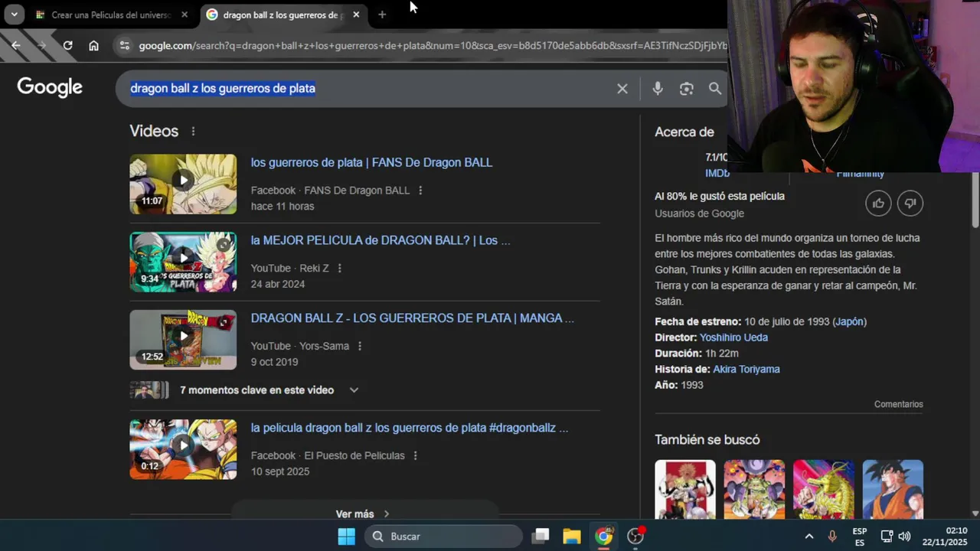Open OBS app with red badge on taskbar
Screen dimensions: 980x551
(x=635, y=536)
